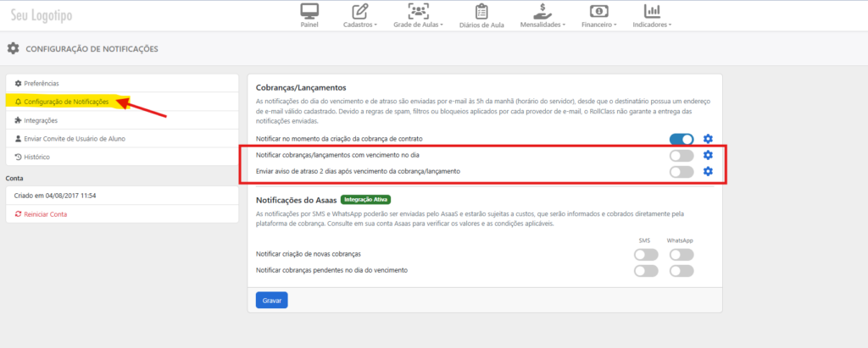Open gear settings for 2-day late notice
Viewport: 868px width, 348px height.
click(x=708, y=172)
